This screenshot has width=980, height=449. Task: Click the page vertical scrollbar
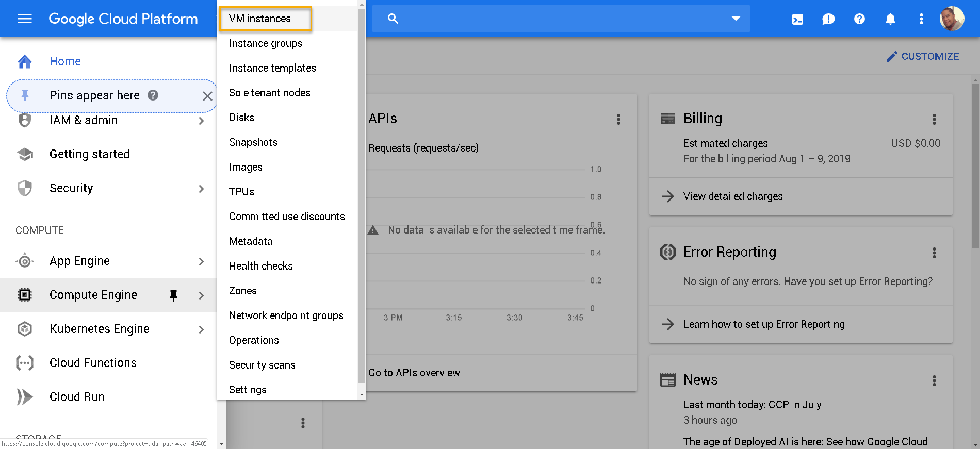click(975, 166)
